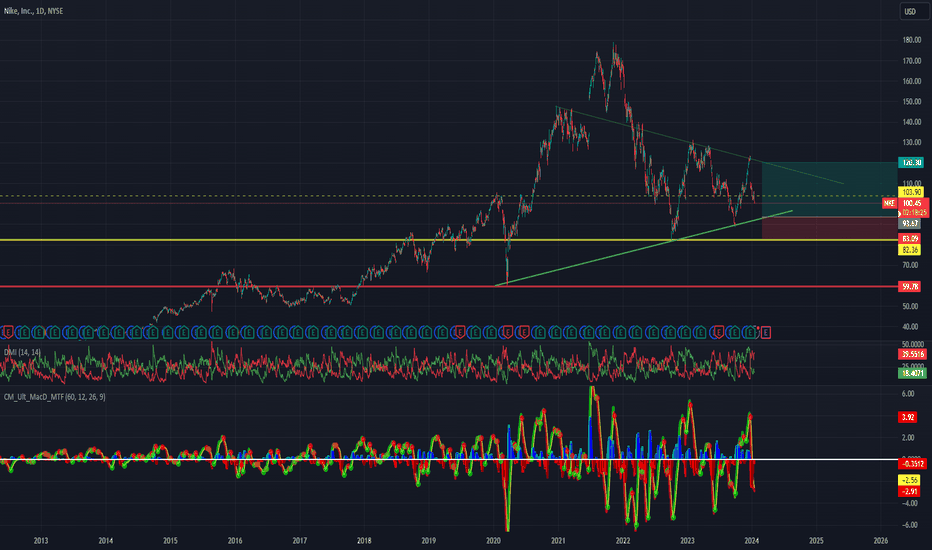Click the 2013 label on the time axis
The width and height of the screenshot is (932, 550).
click(40, 540)
